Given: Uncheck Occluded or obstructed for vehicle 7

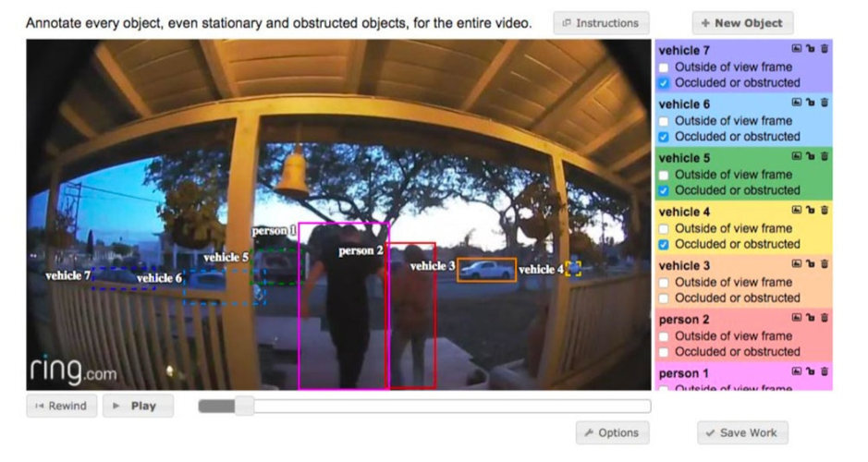Looking at the screenshot, I should [664, 83].
